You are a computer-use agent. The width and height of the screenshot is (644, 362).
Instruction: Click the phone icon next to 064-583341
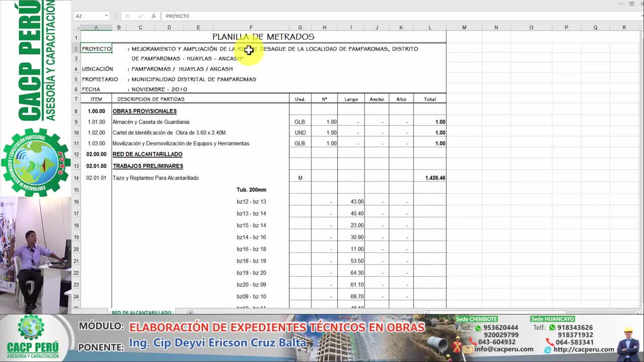tap(549, 342)
